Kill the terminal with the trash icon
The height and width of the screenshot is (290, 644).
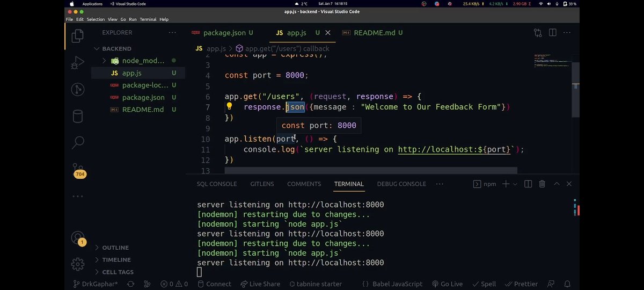point(542,184)
